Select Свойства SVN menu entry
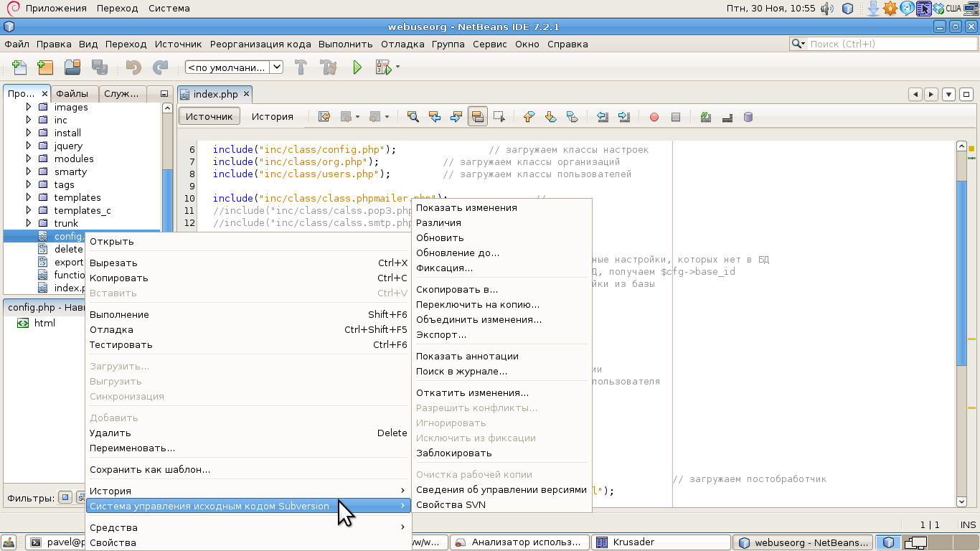The width and height of the screenshot is (980, 551). pyautogui.click(x=502, y=504)
